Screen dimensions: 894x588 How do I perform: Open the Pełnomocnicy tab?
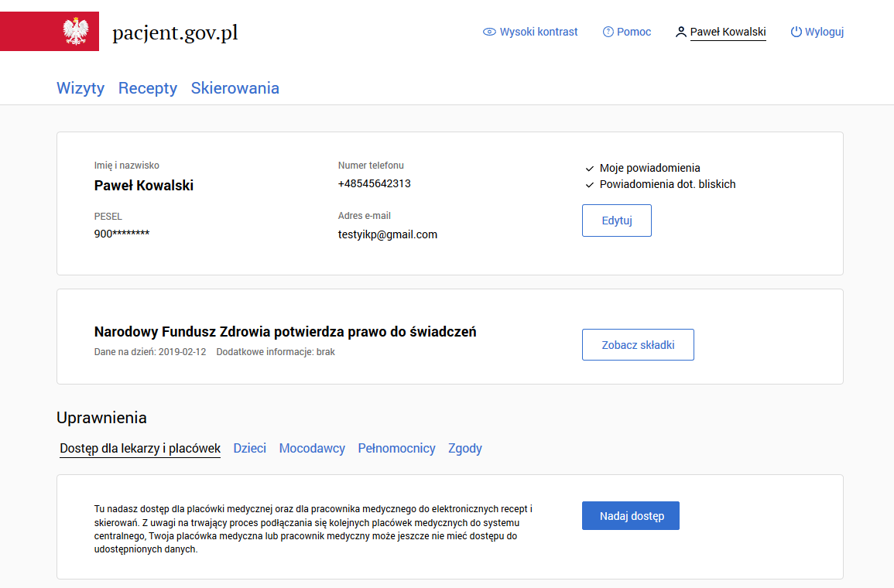pyautogui.click(x=396, y=449)
